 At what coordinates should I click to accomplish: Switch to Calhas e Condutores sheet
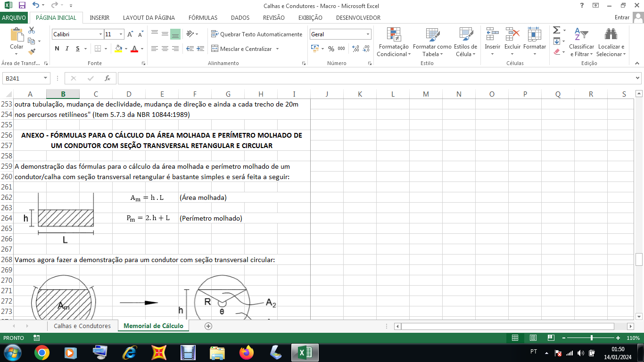[x=82, y=326]
